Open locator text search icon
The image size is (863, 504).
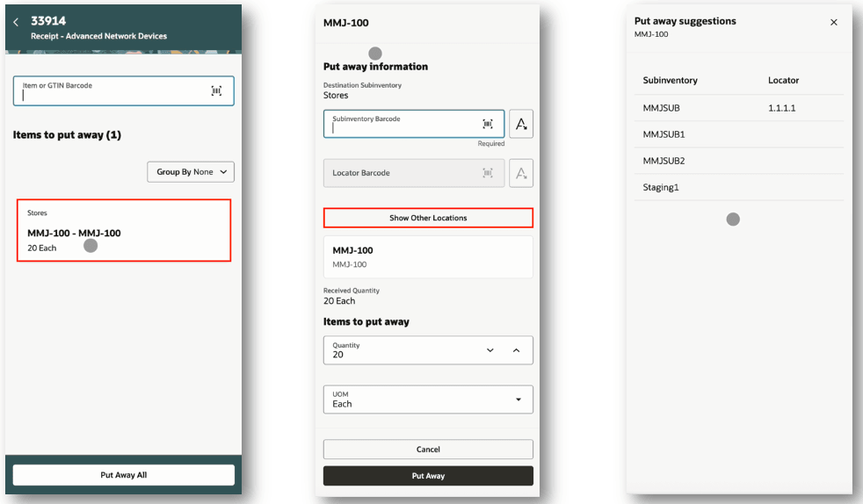pos(521,173)
